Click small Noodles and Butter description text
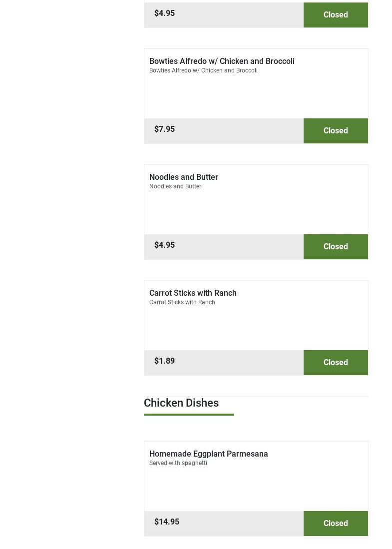This screenshot has height=549, width=392. coord(175,186)
